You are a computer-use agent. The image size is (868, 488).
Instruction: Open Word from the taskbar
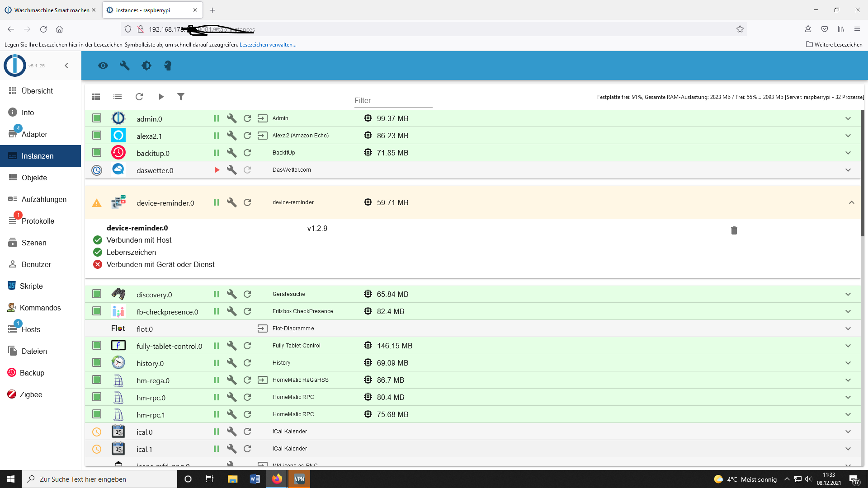[255, 479]
